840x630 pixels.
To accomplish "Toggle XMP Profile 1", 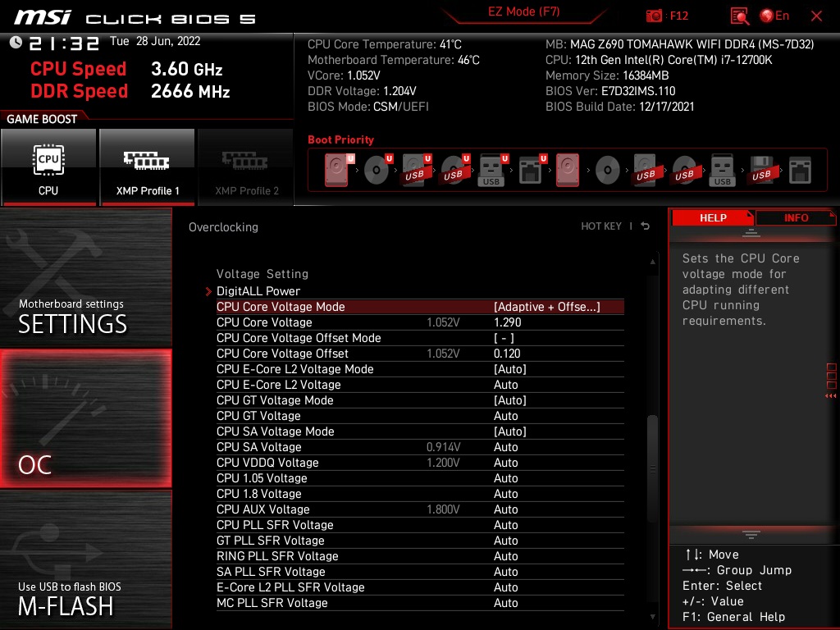I will click(147, 167).
